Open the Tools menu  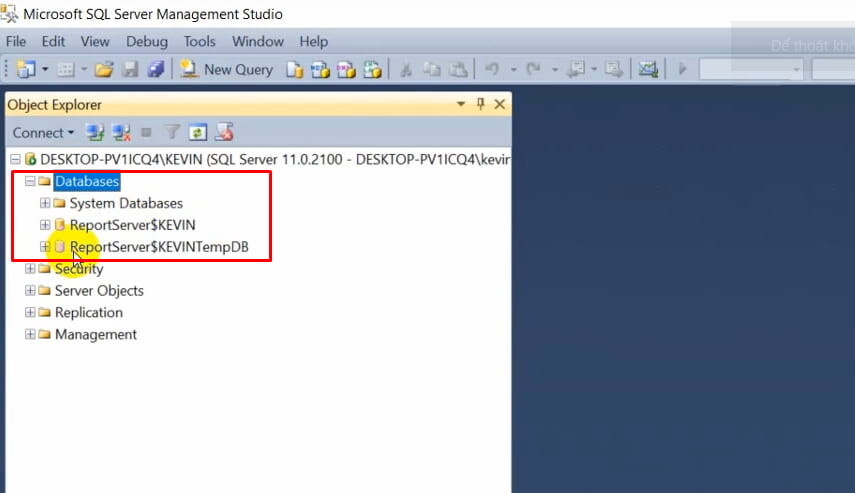click(199, 41)
